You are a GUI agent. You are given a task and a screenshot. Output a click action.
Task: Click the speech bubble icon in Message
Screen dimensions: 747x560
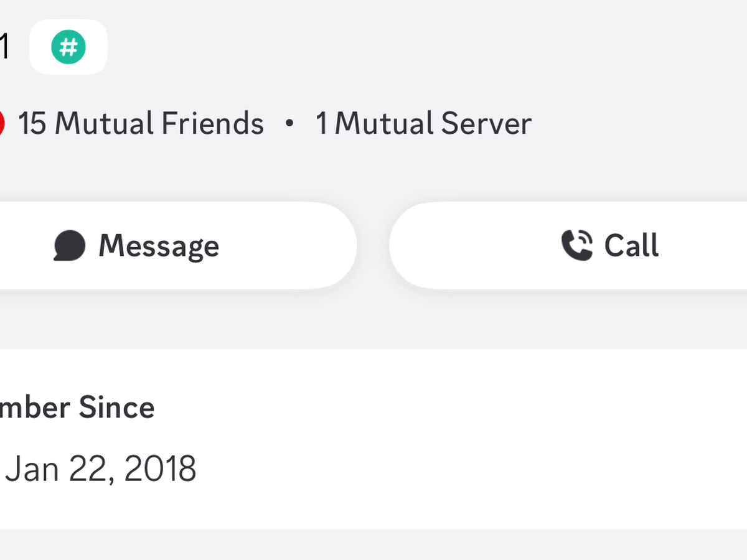pyautogui.click(x=69, y=245)
